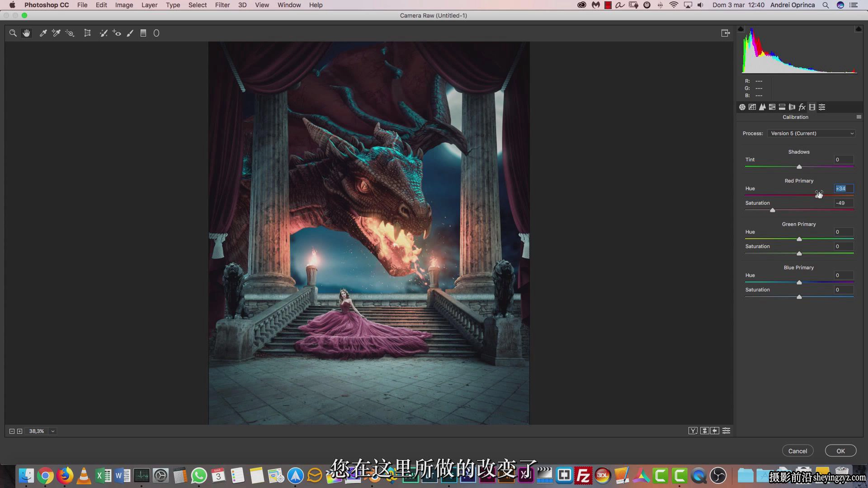
Task: Toggle shadow clipping warning on histogram
Action: point(741,29)
